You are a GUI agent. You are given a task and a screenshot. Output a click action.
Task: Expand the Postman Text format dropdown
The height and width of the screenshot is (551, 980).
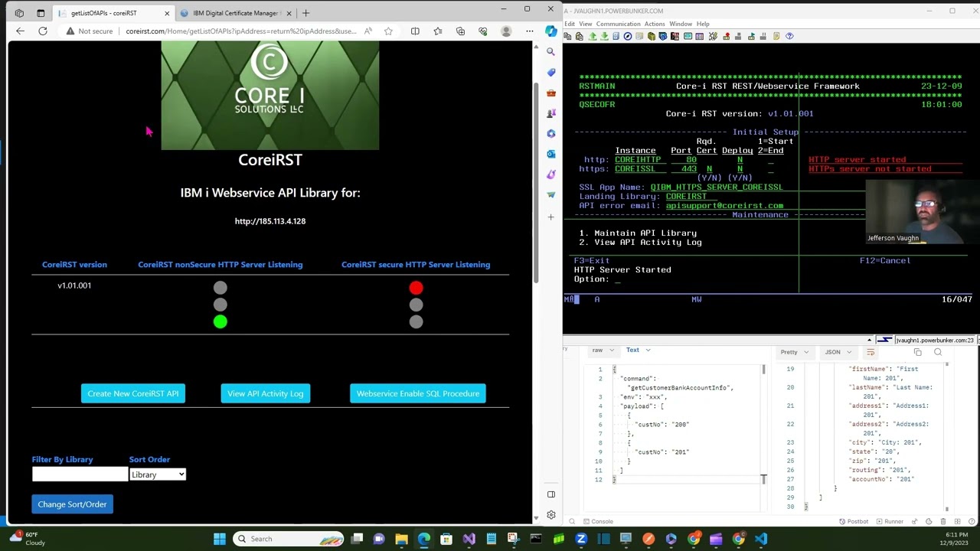[x=638, y=350]
